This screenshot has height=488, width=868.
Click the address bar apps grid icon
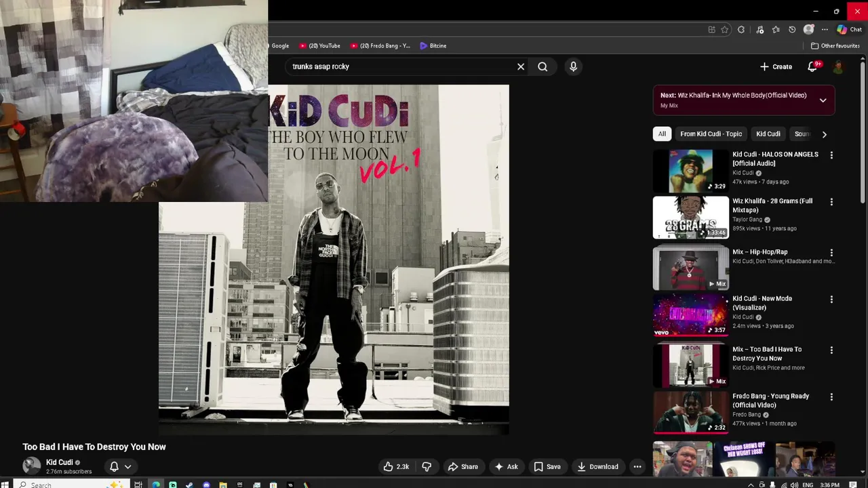pyautogui.click(x=711, y=29)
